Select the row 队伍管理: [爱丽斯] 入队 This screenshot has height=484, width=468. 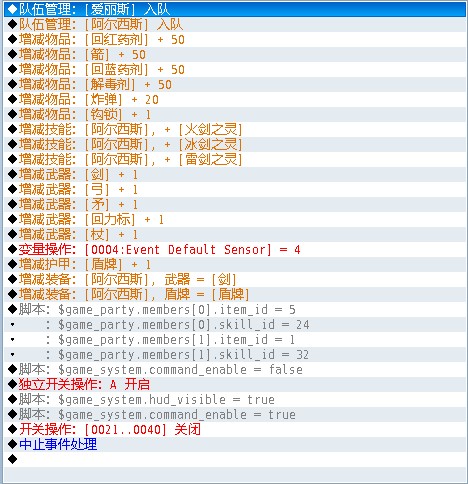click(235, 9)
